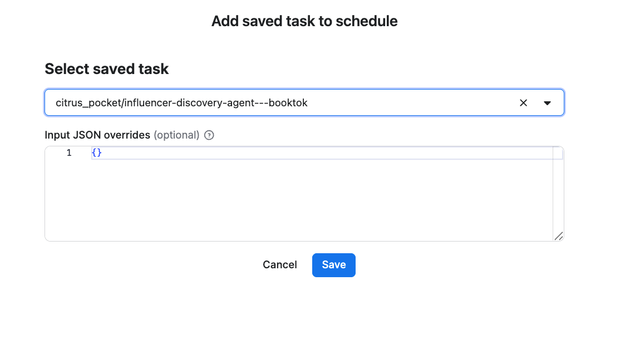Click the (optional) hint text
640x364 pixels.
(x=176, y=135)
